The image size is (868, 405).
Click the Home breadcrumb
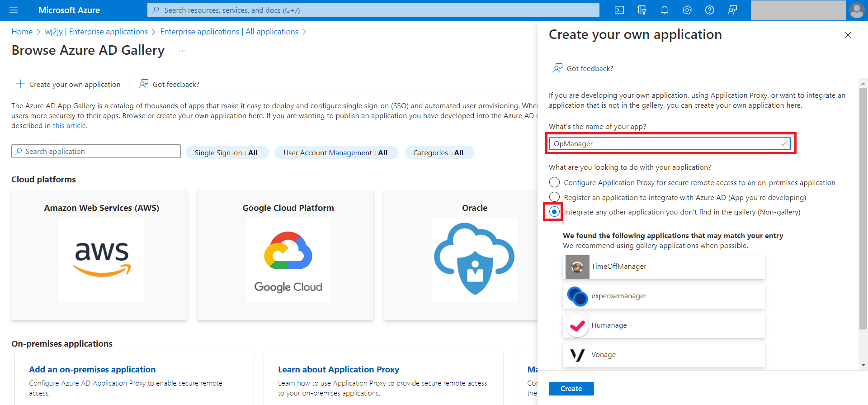point(22,32)
